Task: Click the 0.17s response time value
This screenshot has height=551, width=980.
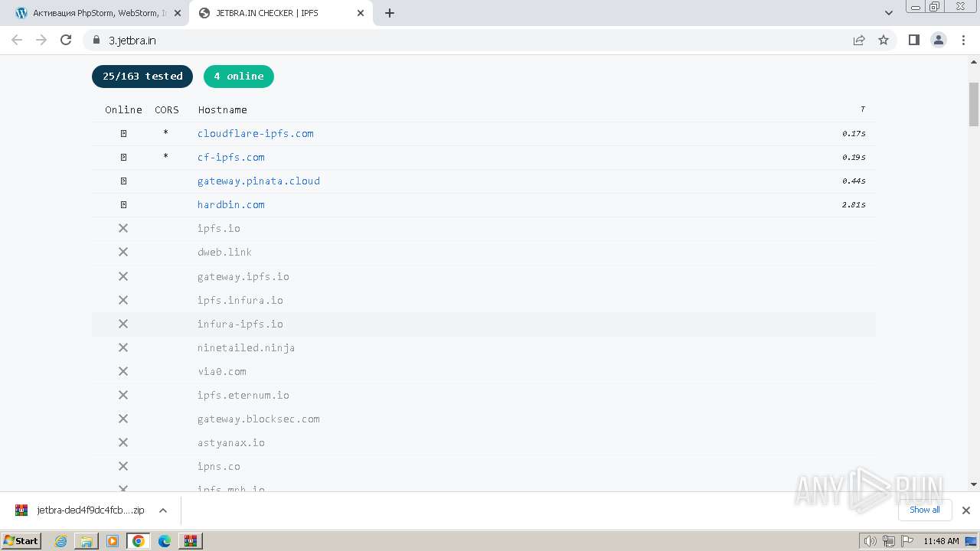Action: pyautogui.click(x=854, y=133)
